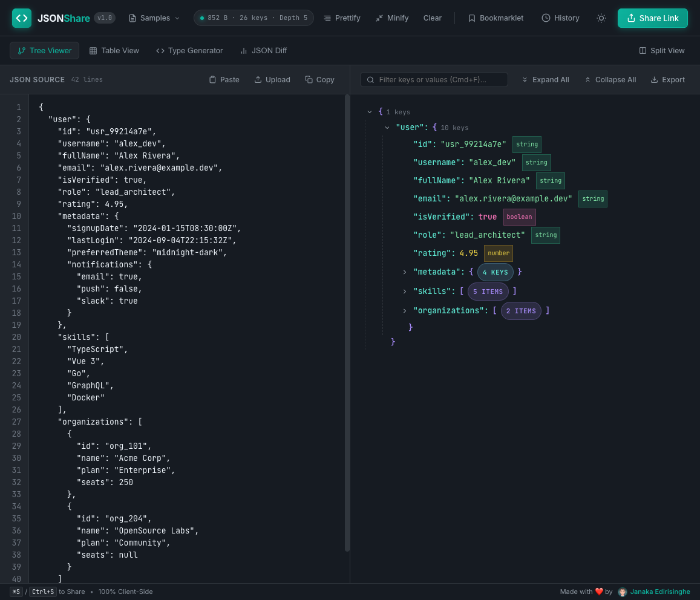Select the "username" tree row
Image resolution: width=700 pixels, height=600 pixels.
(x=482, y=163)
